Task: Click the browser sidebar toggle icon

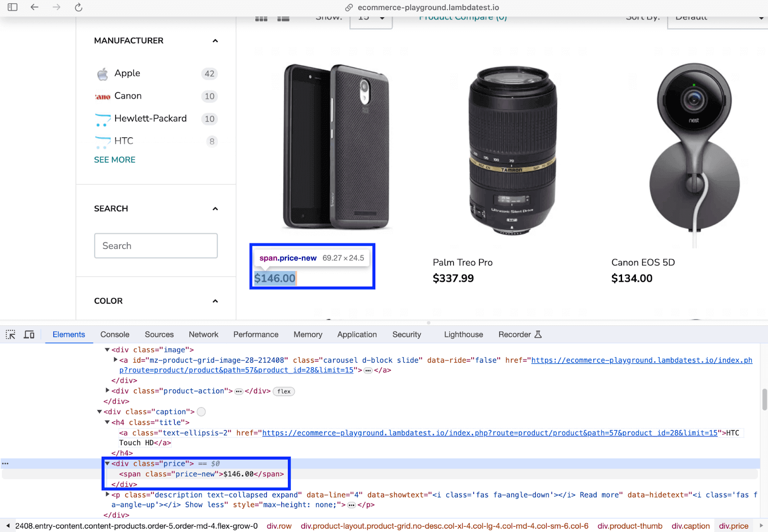Action: [x=12, y=7]
